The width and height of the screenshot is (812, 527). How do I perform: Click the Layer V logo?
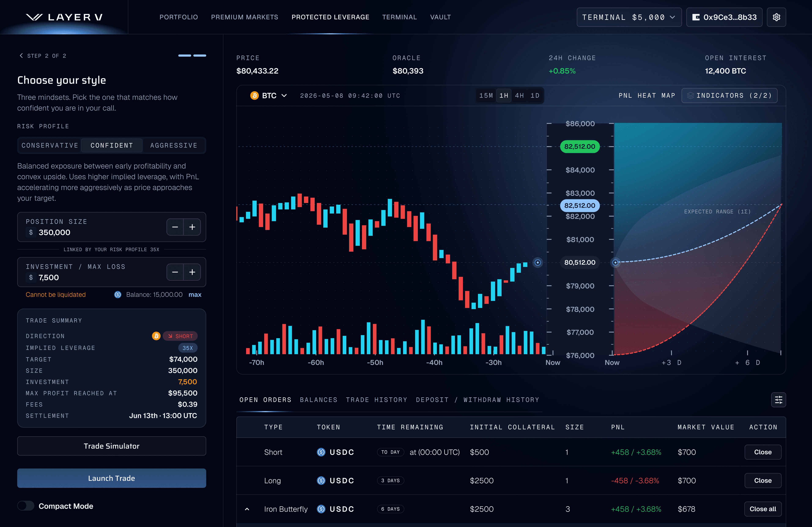(64, 17)
